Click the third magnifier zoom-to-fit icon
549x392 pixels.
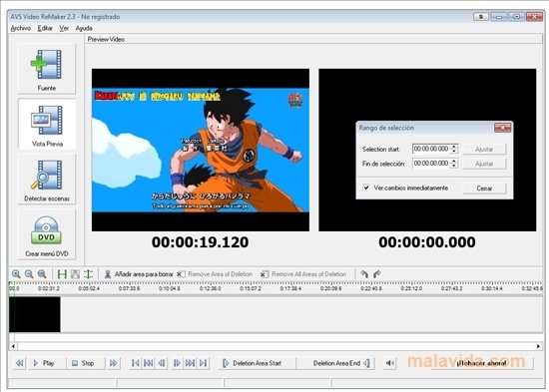pos(42,274)
